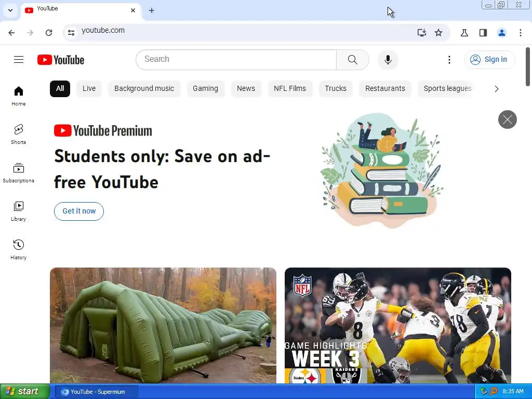Click the Sign in button
This screenshot has height=399, width=532.
[489, 60]
